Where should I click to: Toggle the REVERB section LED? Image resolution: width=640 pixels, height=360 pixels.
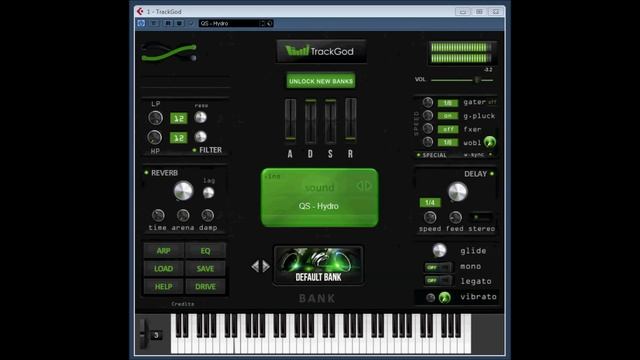point(146,173)
